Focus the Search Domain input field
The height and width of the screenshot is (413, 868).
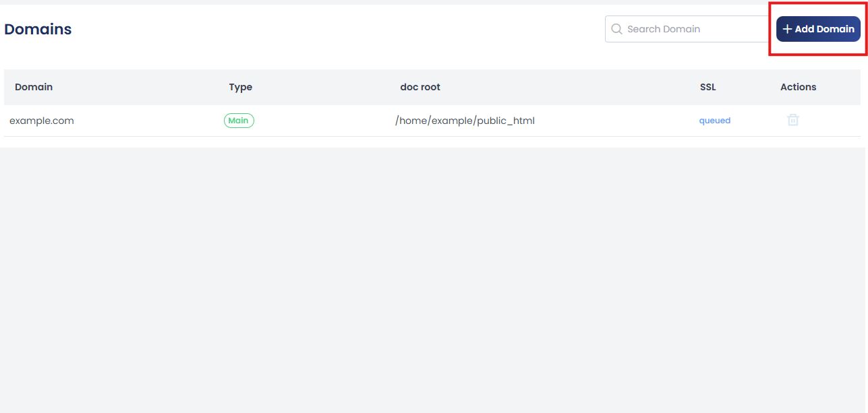688,29
